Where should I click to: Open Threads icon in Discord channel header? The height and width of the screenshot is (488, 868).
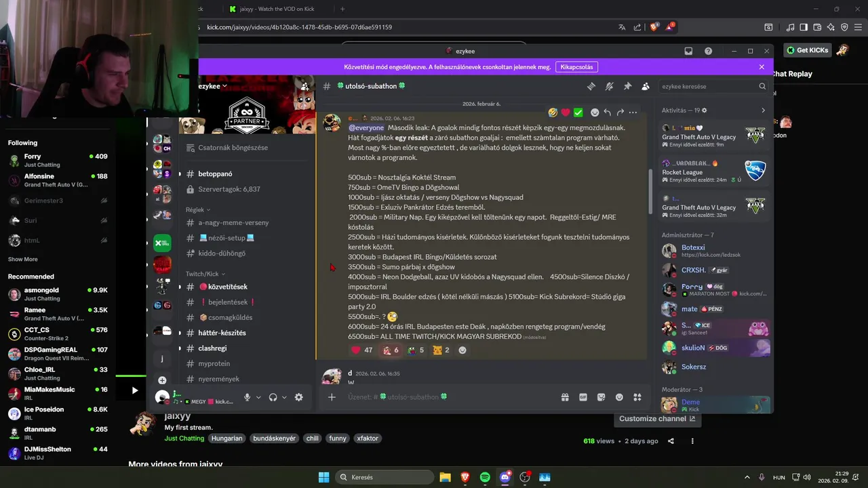click(591, 86)
